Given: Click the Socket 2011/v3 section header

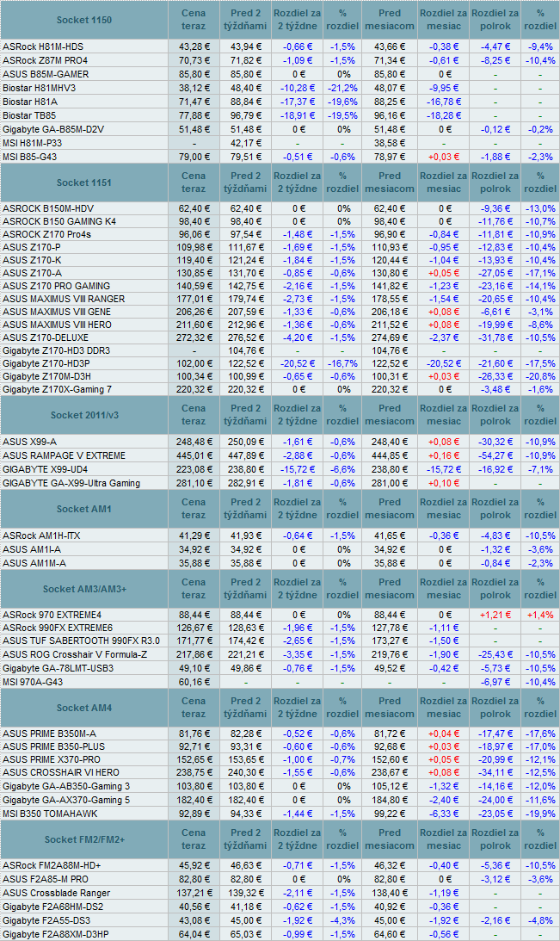Looking at the screenshot, I should click(84, 415).
